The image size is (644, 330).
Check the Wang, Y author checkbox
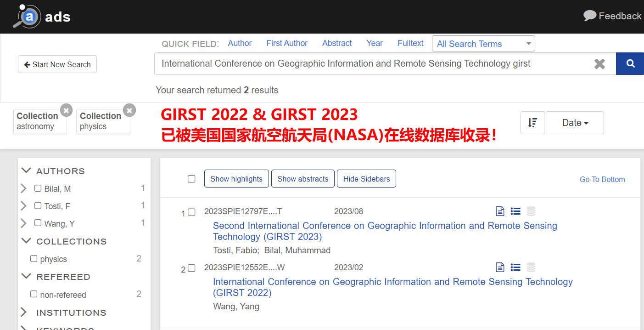click(38, 223)
